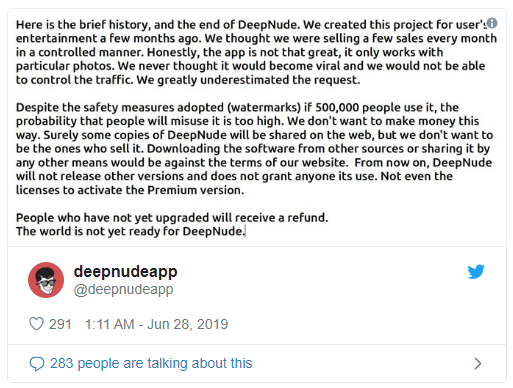The image size is (513, 388).
Task: Like the tweet with the heart icon
Action: point(36,324)
